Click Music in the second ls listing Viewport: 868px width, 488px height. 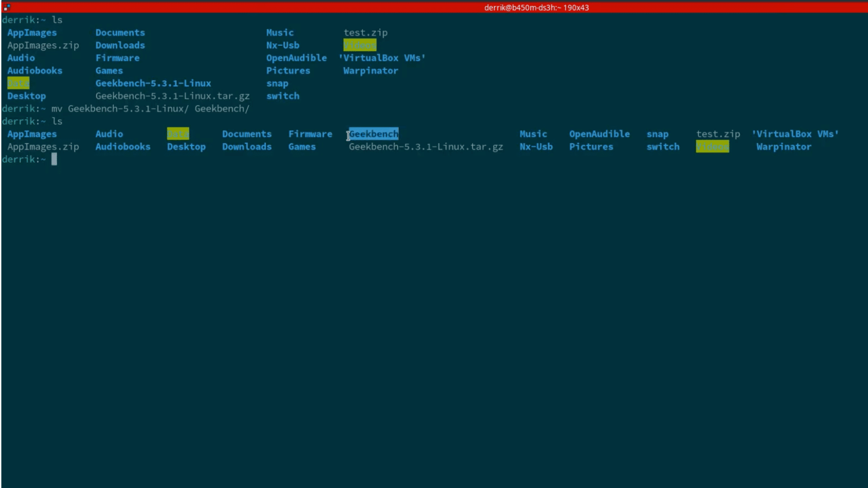533,134
